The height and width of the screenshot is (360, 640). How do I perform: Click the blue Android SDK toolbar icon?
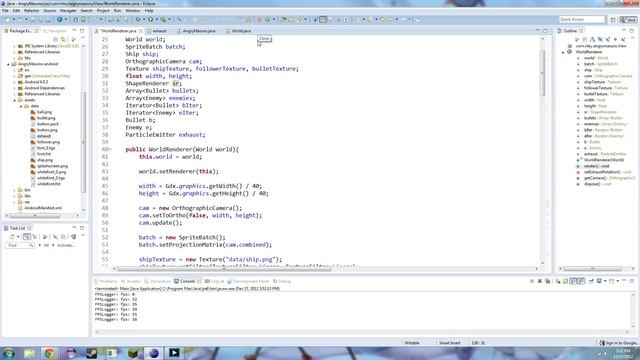(60, 19)
